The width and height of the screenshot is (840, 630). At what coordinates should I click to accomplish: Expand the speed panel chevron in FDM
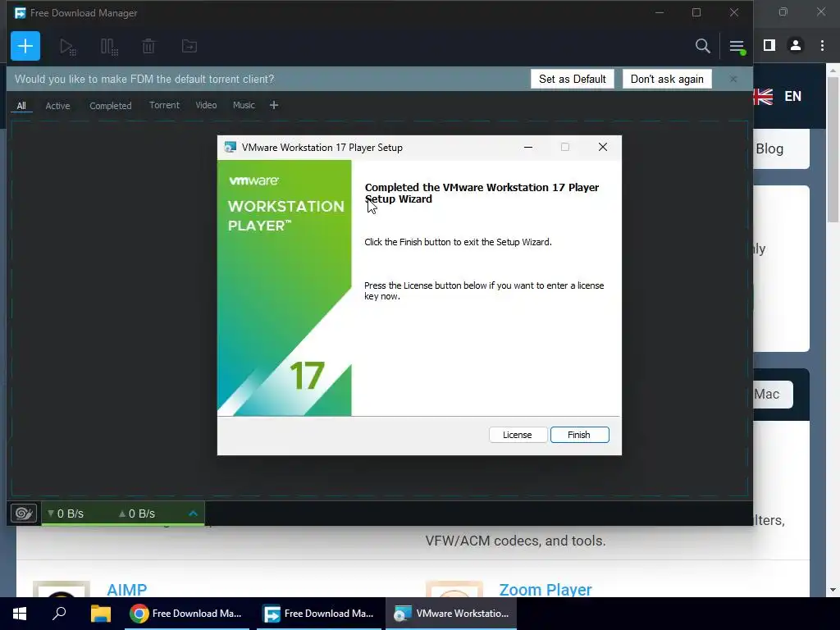(x=194, y=514)
